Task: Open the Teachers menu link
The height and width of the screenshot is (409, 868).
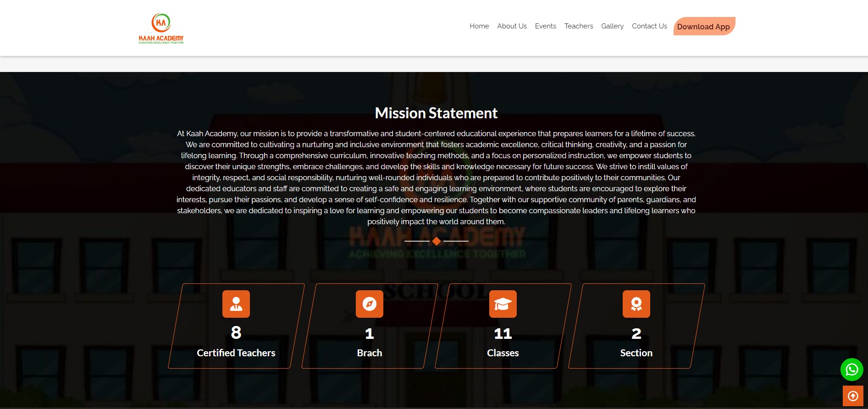Action: click(x=578, y=26)
